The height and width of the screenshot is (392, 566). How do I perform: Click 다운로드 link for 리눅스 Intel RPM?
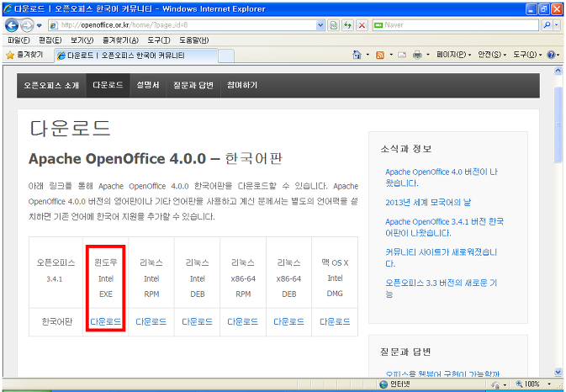151,321
